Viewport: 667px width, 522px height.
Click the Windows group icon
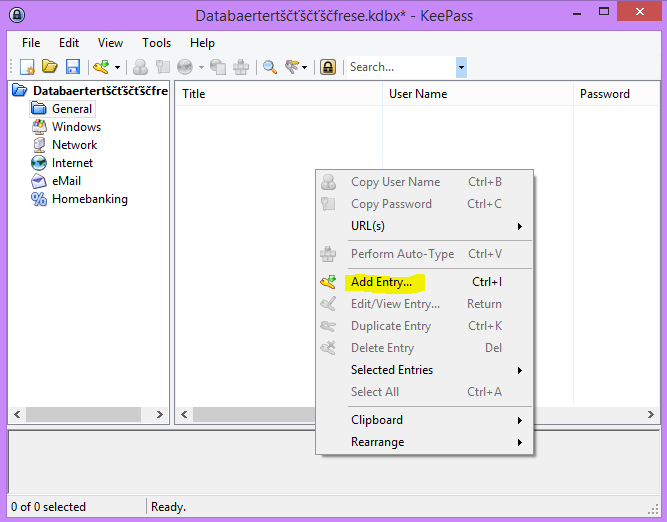pos(39,127)
